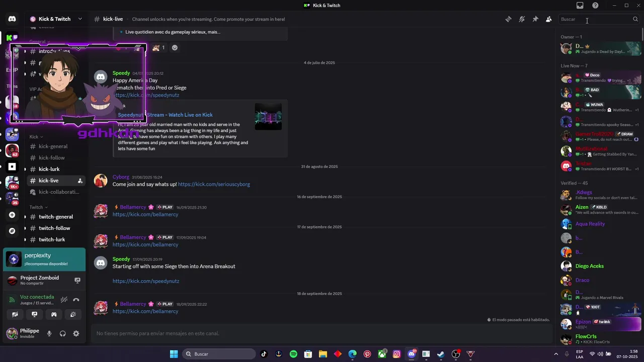Open Bellamercy's link from 16/09/2025
This screenshot has width=644, height=362.
(x=145, y=214)
